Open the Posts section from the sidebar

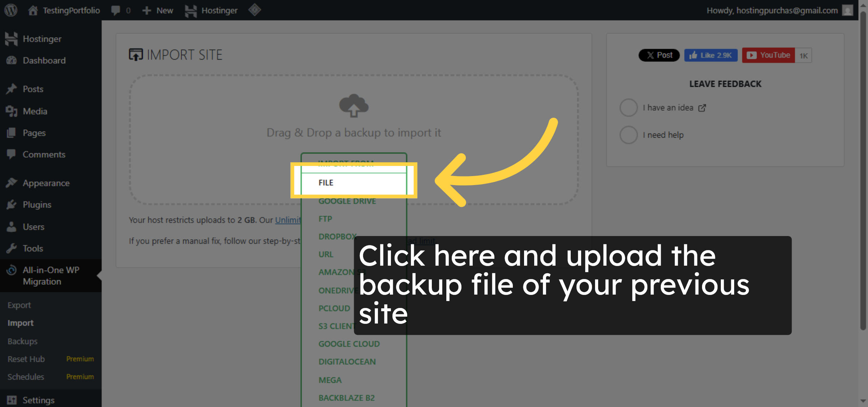click(x=12, y=89)
